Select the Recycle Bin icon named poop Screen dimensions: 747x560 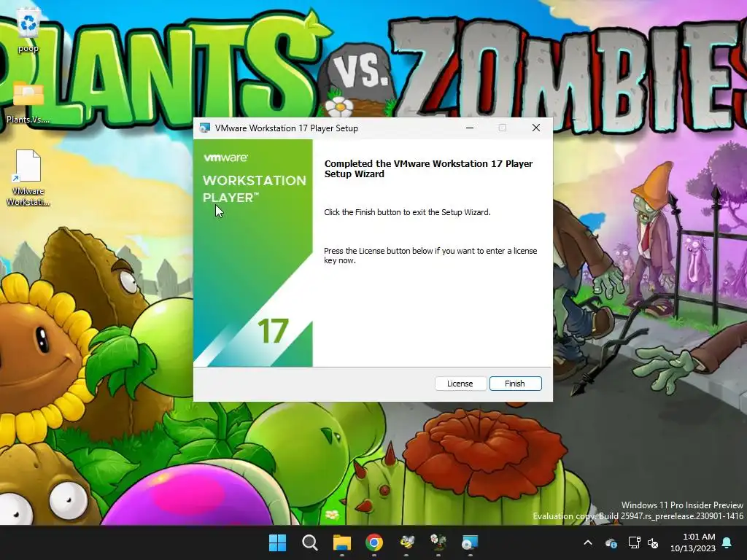pos(28,31)
